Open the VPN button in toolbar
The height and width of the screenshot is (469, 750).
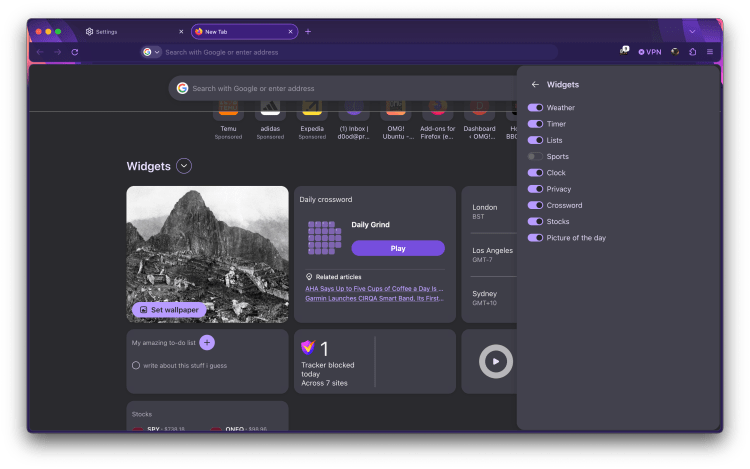pyautogui.click(x=650, y=52)
